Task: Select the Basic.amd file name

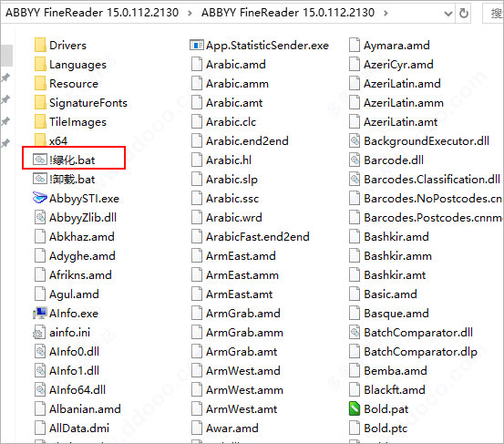Action: click(x=390, y=294)
